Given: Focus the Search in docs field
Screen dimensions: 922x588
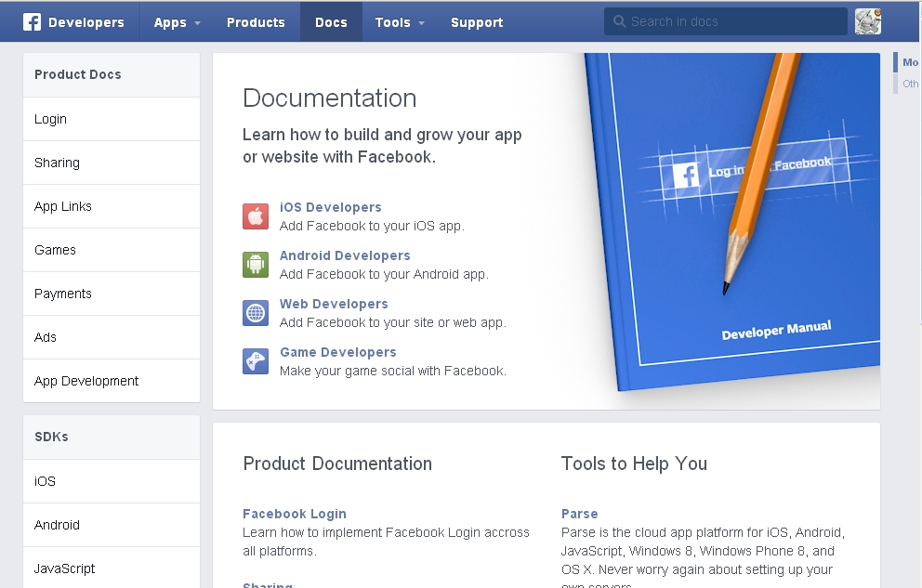Looking at the screenshot, I should click(x=725, y=21).
